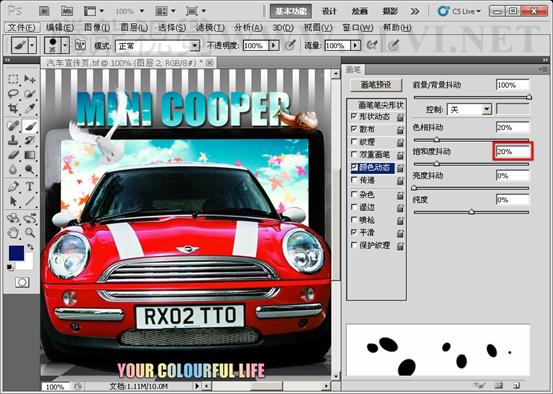Screen dimensions: 553x394
Task: Open the brush preset picker dropdown
Action: [65, 45]
